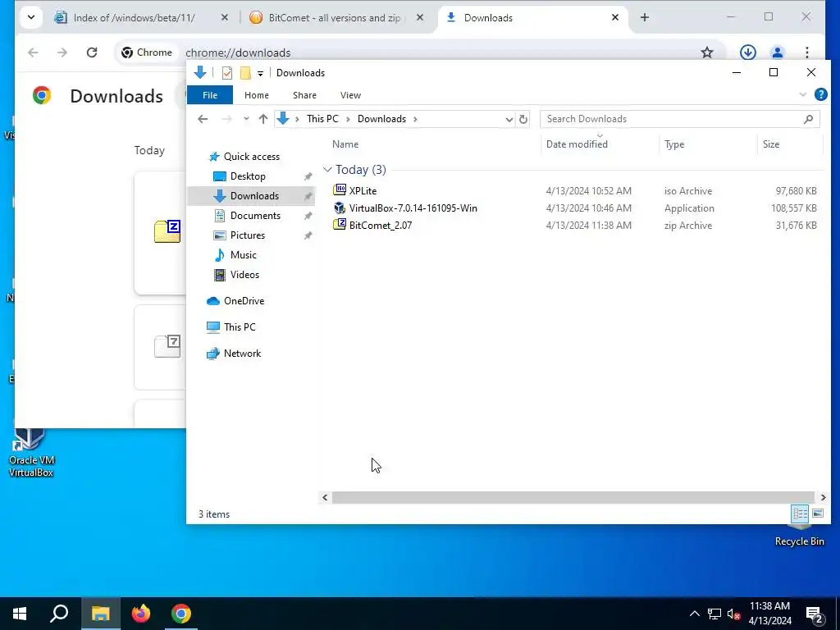This screenshot has height=630, width=840.
Task: Sort files by Type column
Action: pos(674,144)
